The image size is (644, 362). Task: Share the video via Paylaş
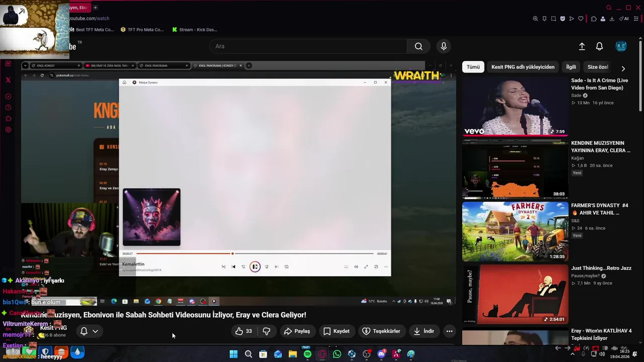(297, 331)
